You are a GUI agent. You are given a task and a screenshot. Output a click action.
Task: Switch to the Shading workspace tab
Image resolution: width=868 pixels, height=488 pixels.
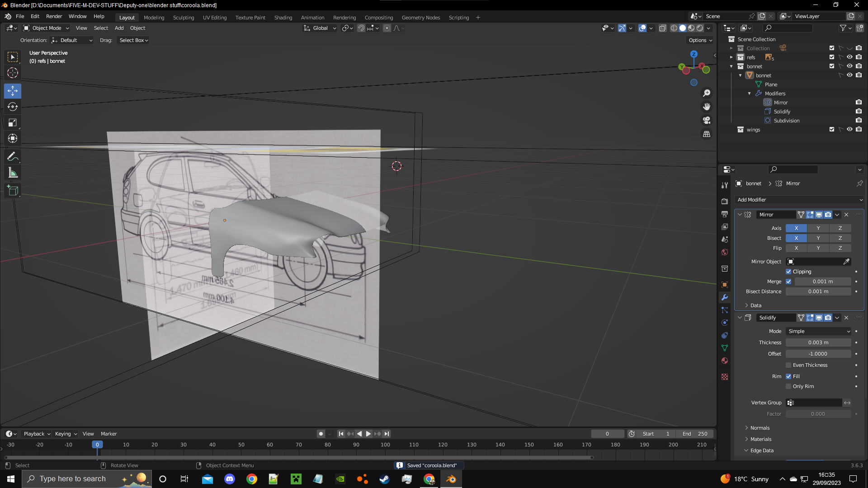pos(283,18)
